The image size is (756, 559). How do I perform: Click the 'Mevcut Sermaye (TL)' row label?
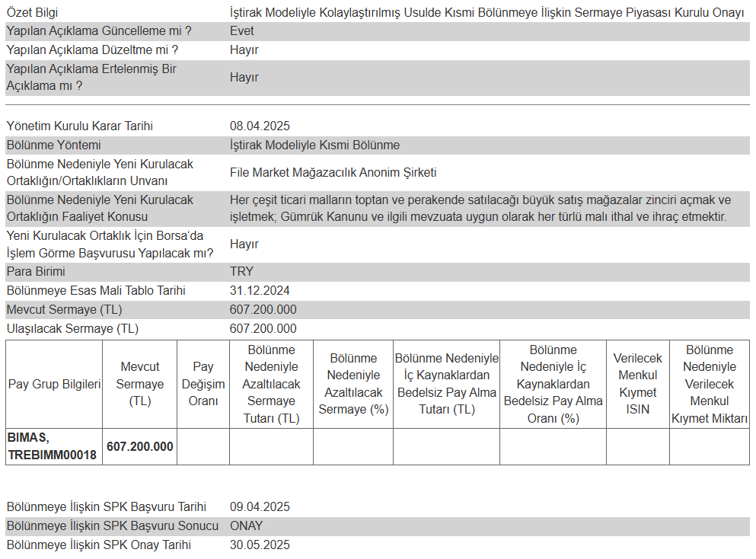[x=64, y=310]
